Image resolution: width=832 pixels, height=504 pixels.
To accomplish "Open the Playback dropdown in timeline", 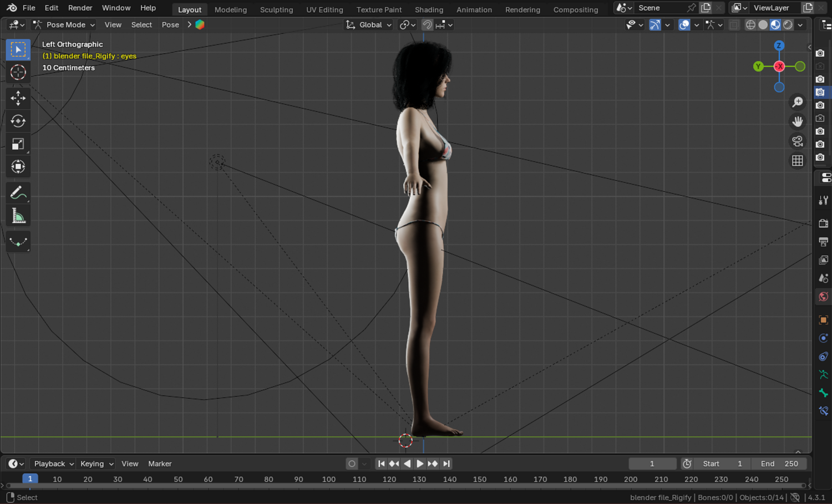I will click(x=54, y=464).
